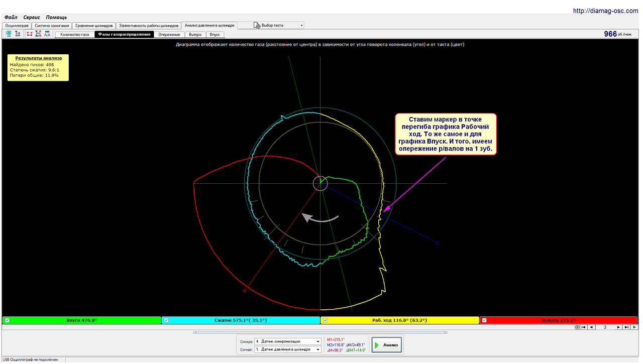Open the Впуск sub-tab
The width and height of the screenshot is (643, 364).
(x=215, y=35)
